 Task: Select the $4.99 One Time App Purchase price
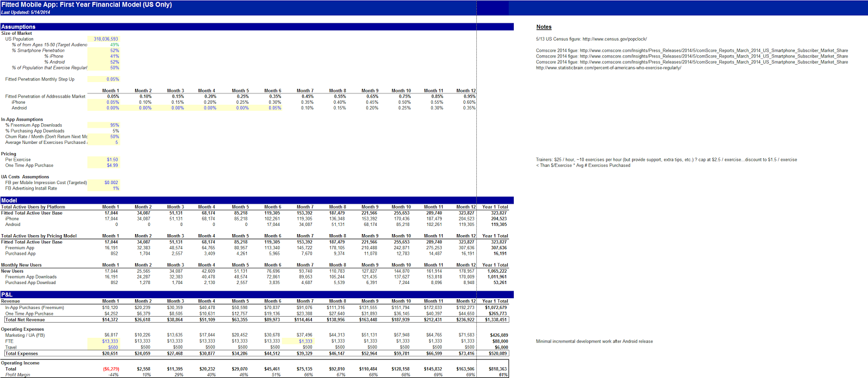pos(112,166)
